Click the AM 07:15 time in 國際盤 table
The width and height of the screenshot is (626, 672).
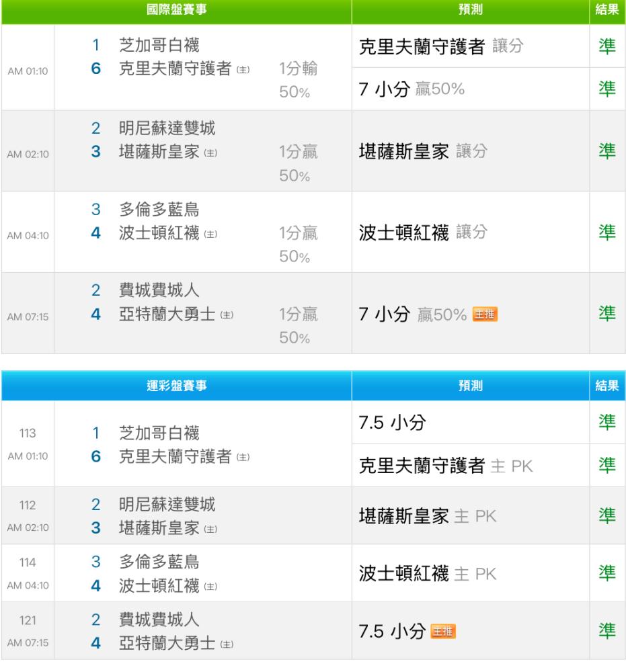(x=28, y=317)
